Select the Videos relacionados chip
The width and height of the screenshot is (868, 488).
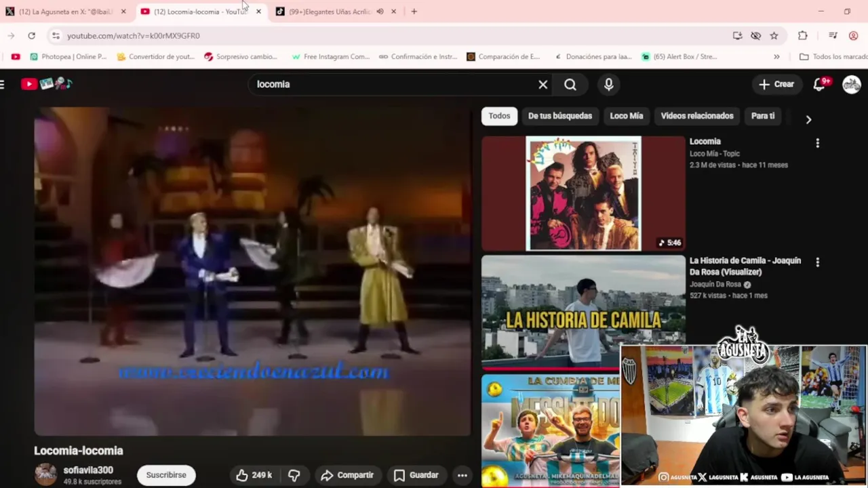(x=697, y=116)
